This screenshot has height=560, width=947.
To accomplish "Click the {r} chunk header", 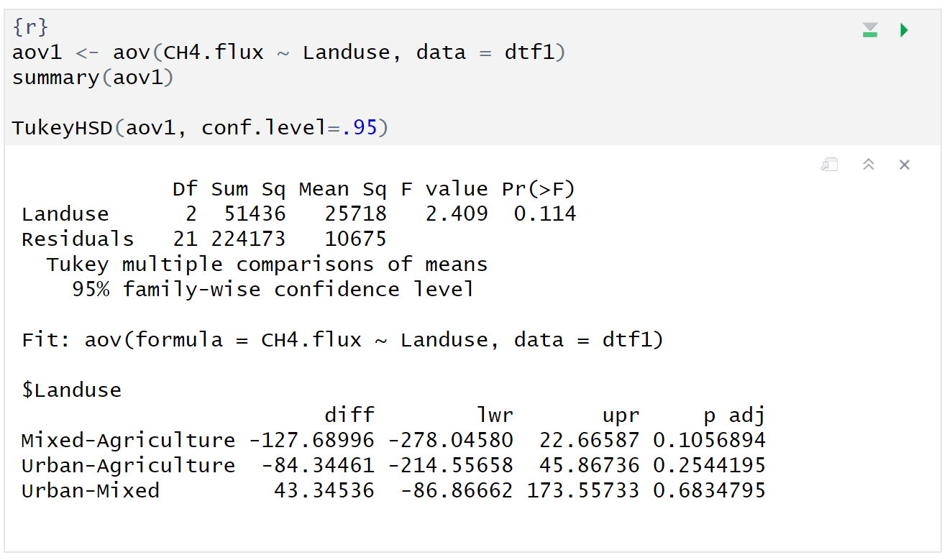I will click(x=30, y=28).
